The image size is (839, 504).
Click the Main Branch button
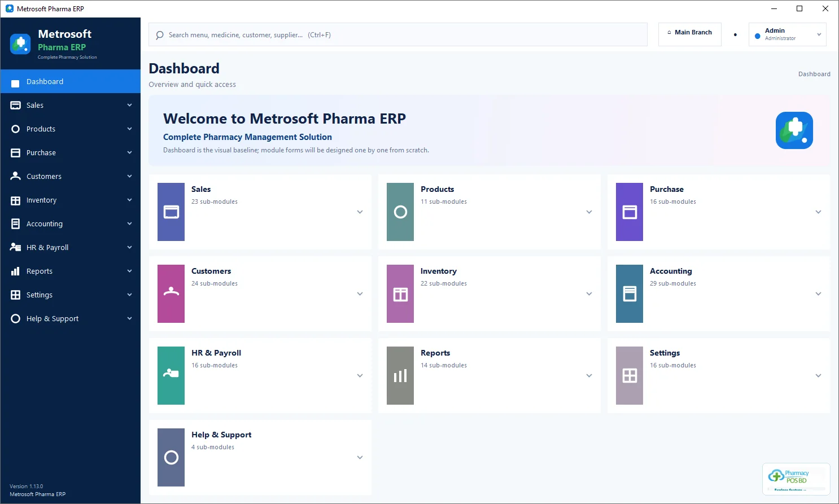[x=689, y=33]
